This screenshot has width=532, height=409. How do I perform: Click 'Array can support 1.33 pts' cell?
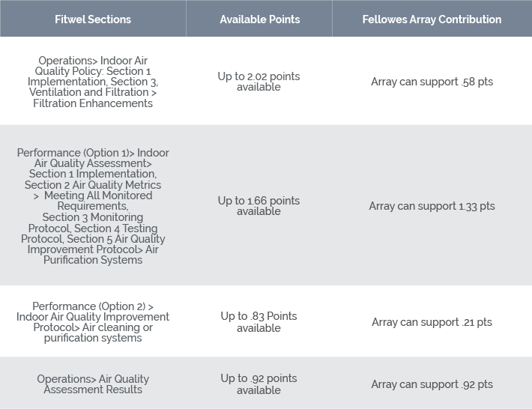[x=432, y=205]
